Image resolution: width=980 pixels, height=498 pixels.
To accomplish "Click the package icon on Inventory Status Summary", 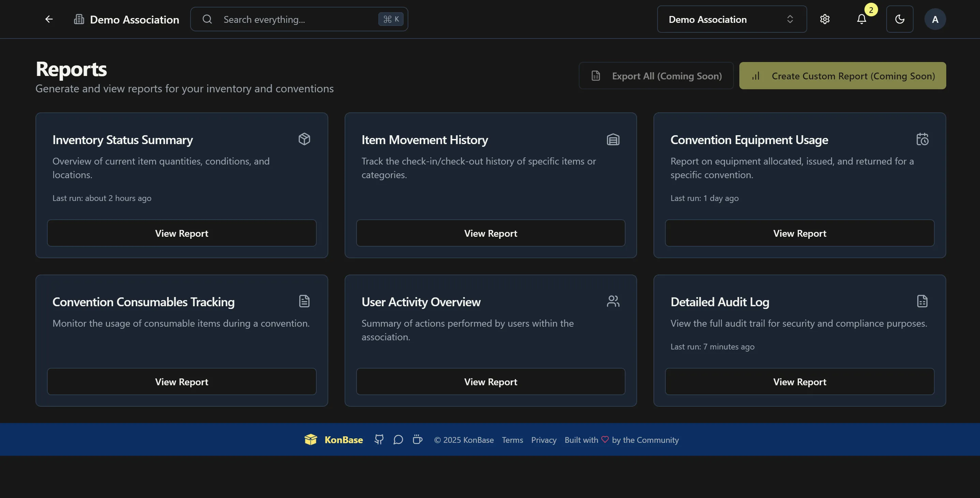I will click(304, 139).
